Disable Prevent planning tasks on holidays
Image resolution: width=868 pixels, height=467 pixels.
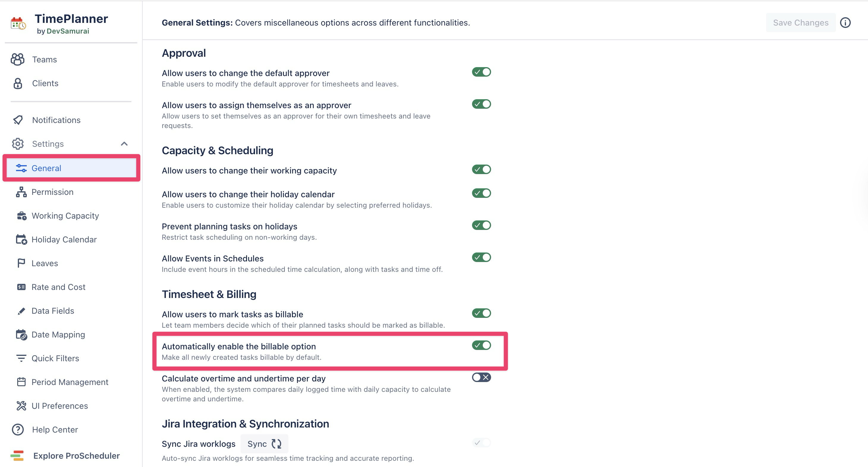coord(481,225)
